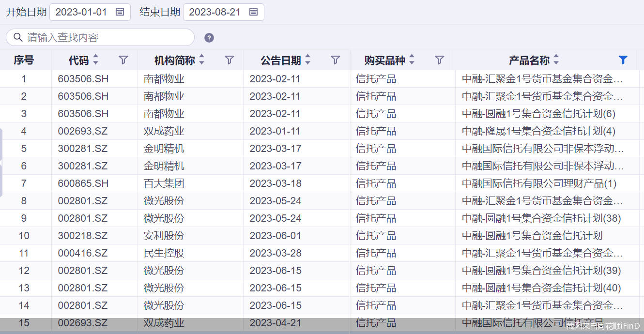Click the 购买品种 header label

pos(385,61)
